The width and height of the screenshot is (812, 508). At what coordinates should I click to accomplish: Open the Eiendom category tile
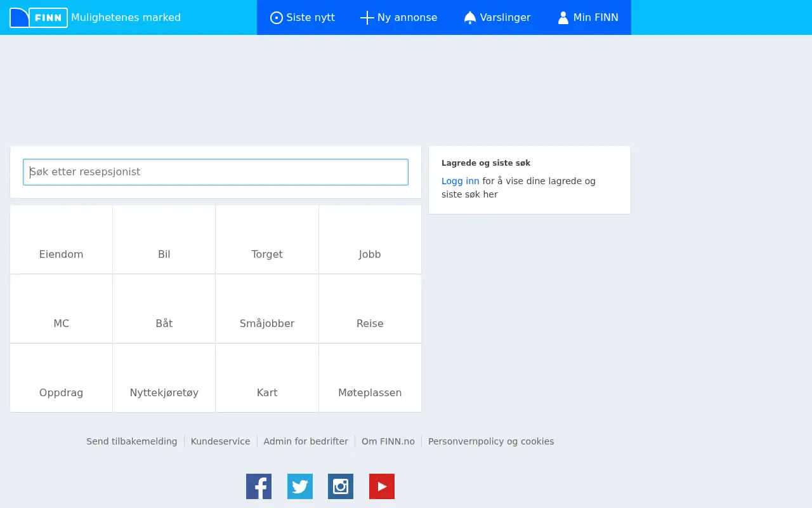tap(62, 239)
